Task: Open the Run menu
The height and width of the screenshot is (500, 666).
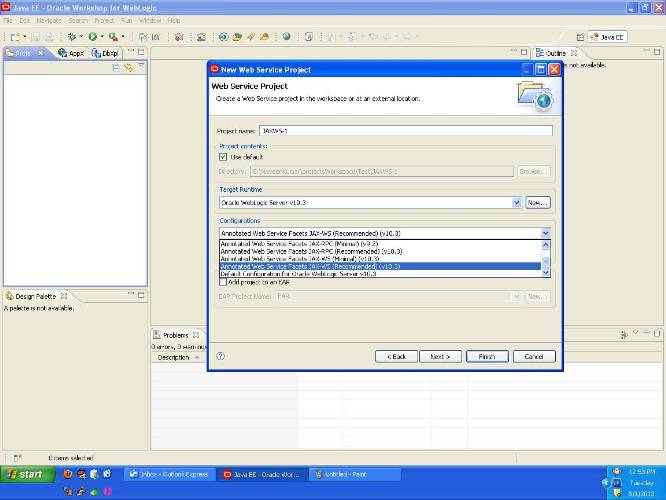Action: click(x=127, y=20)
